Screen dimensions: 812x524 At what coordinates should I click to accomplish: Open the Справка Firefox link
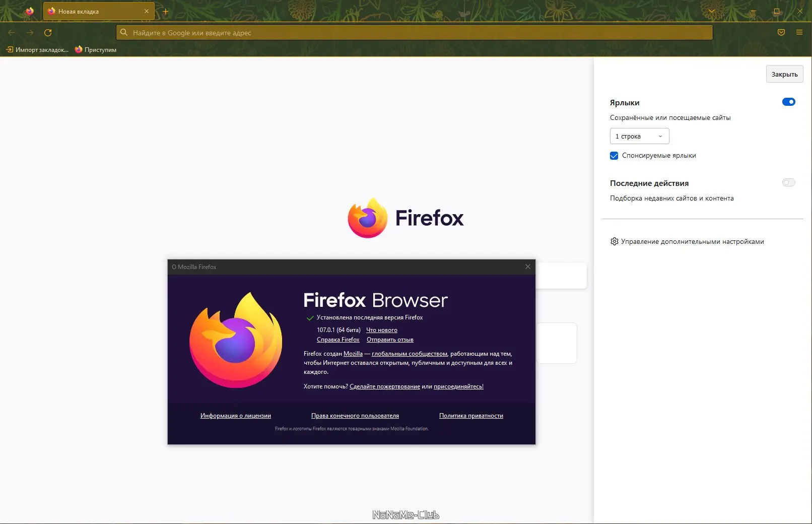pos(338,340)
